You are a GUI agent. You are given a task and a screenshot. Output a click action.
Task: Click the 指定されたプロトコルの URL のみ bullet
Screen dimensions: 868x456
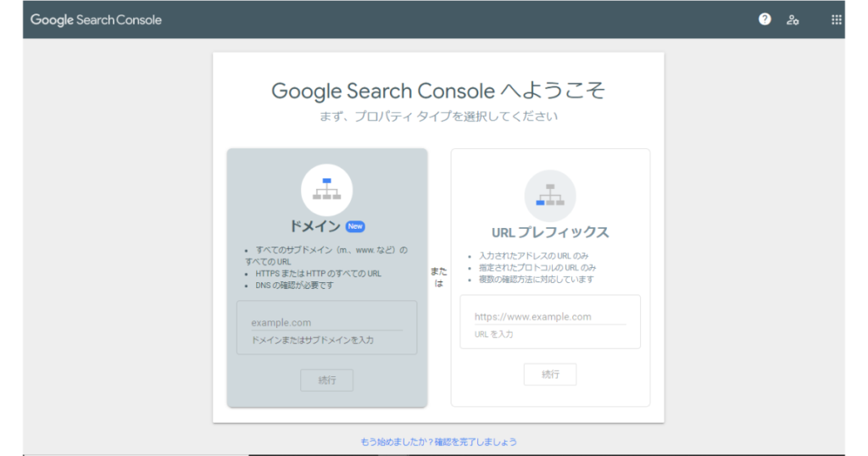click(537, 267)
